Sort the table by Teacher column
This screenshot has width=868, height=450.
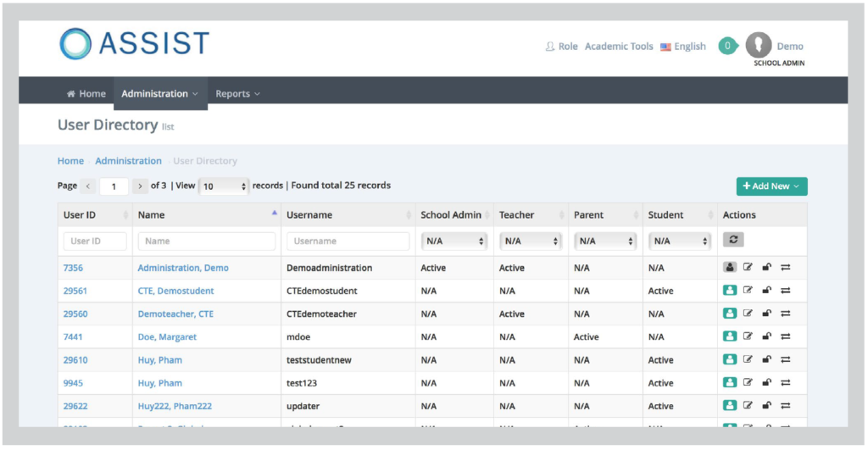coord(531,214)
